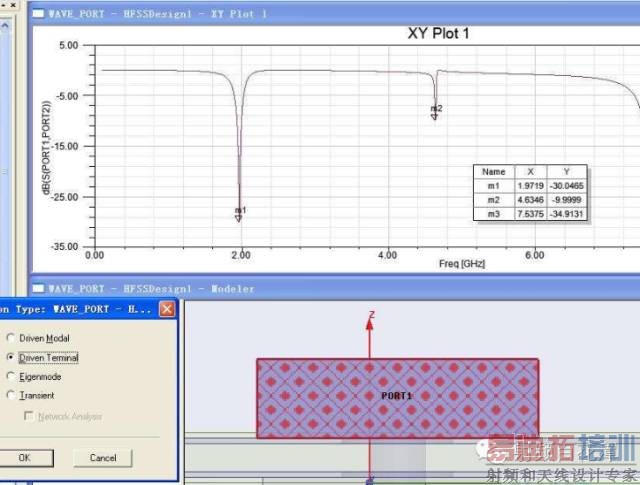The image size is (640, 485).
Task: Click the 4.00 tick label on frequency axis
Action: [387, 255]
